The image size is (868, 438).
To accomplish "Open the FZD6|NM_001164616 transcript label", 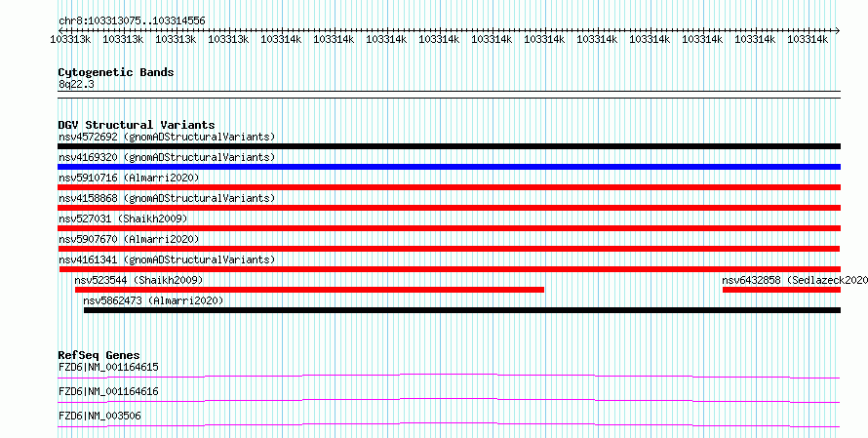I will (108, 391).
